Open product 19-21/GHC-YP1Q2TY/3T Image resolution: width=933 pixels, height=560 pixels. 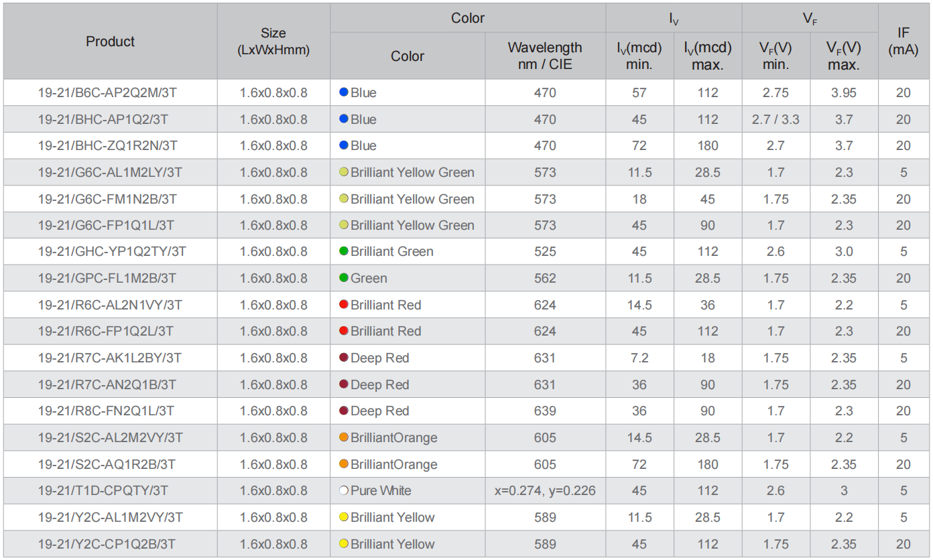click(x=112, y=251)
